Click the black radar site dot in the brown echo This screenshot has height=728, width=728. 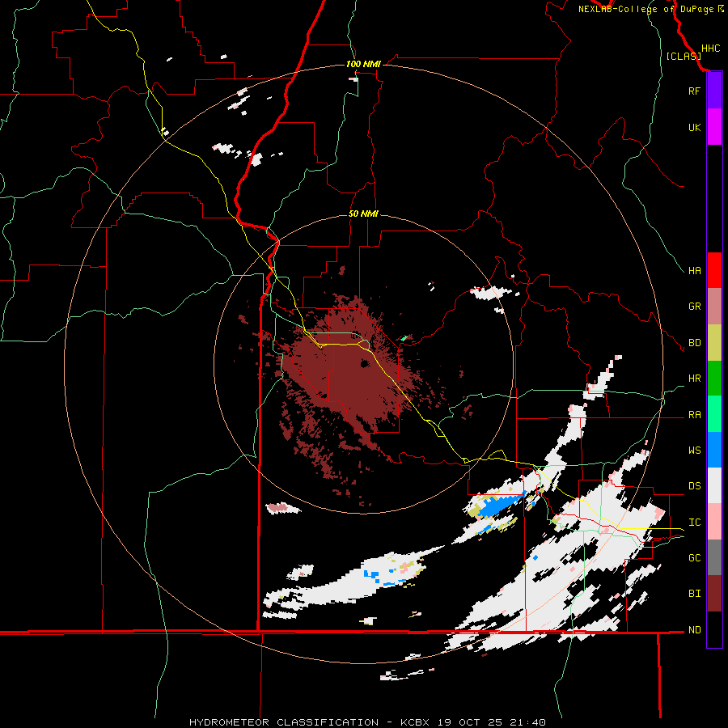[365, 364]
